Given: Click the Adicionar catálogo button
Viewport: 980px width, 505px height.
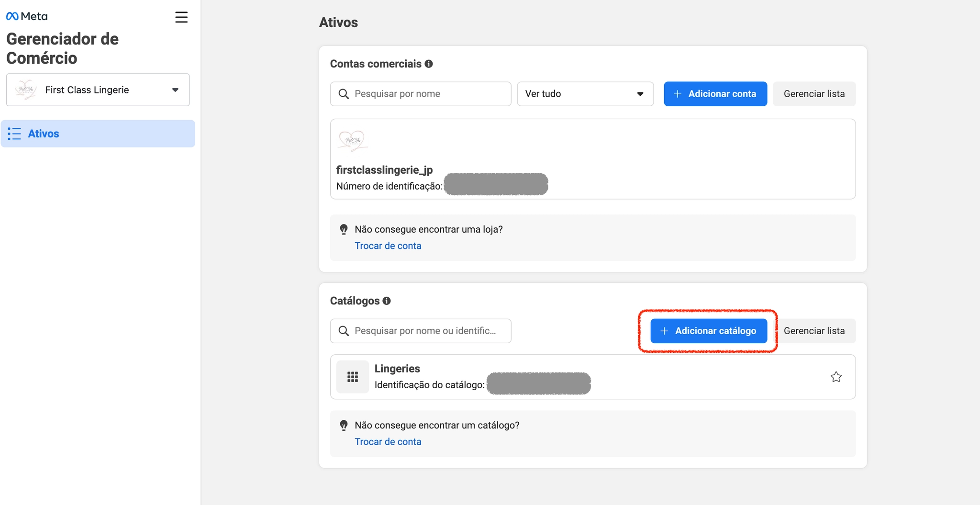Looking at the screenshot, I should click(x=709, y=331).
